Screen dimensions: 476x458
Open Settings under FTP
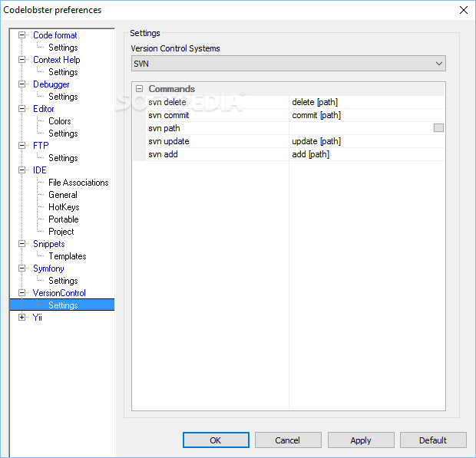coord(63,158)
